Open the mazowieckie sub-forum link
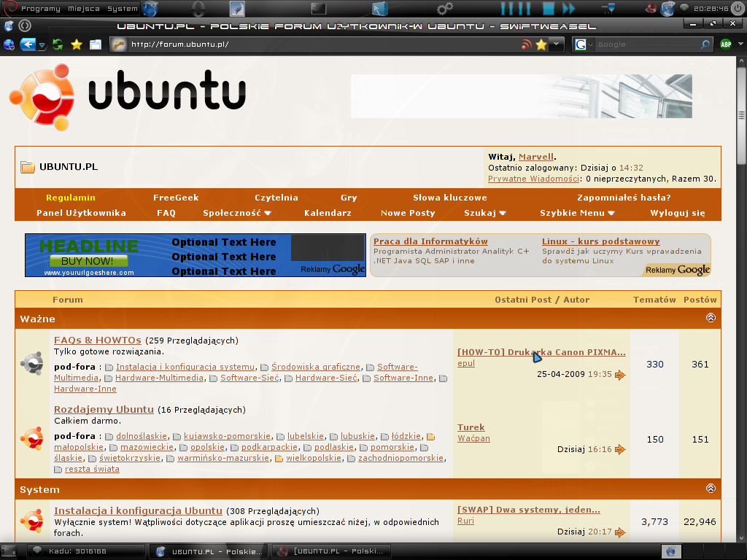 tap(147, 448)
